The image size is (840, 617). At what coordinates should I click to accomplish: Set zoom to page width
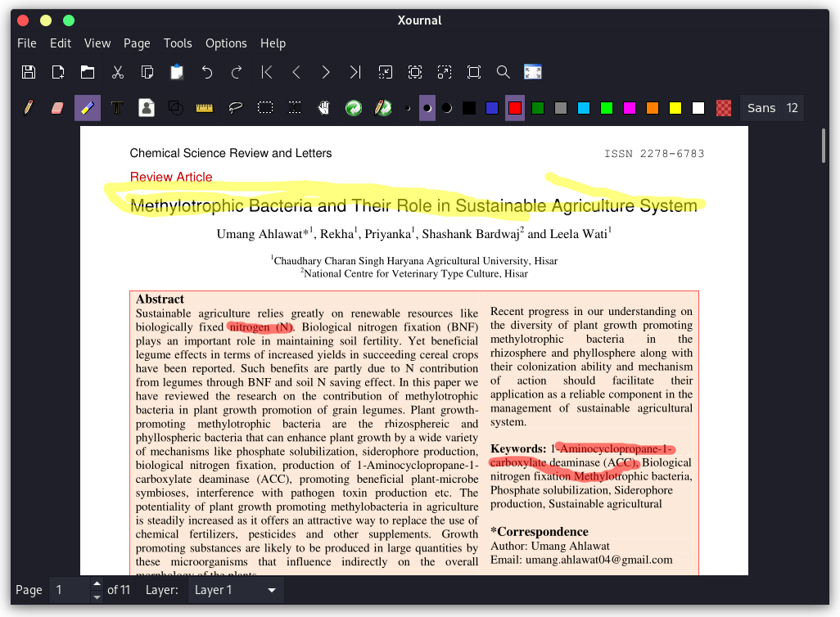[x=414, y=72]
